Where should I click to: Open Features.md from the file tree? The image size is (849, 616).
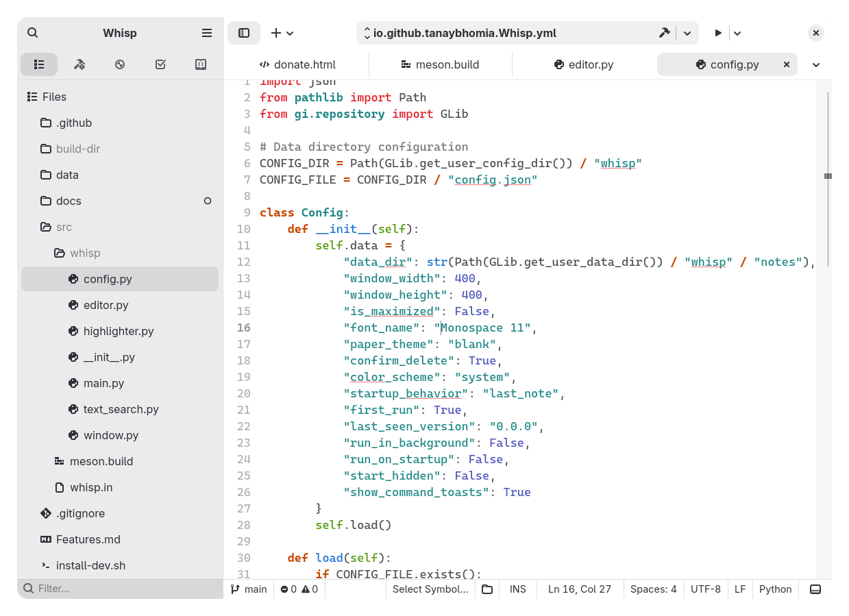coord(120,539)
